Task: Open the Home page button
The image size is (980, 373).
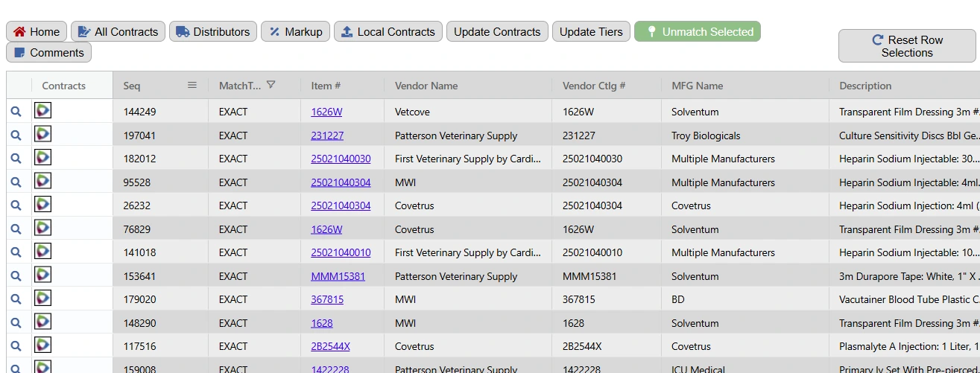Action: pos(37,31)
